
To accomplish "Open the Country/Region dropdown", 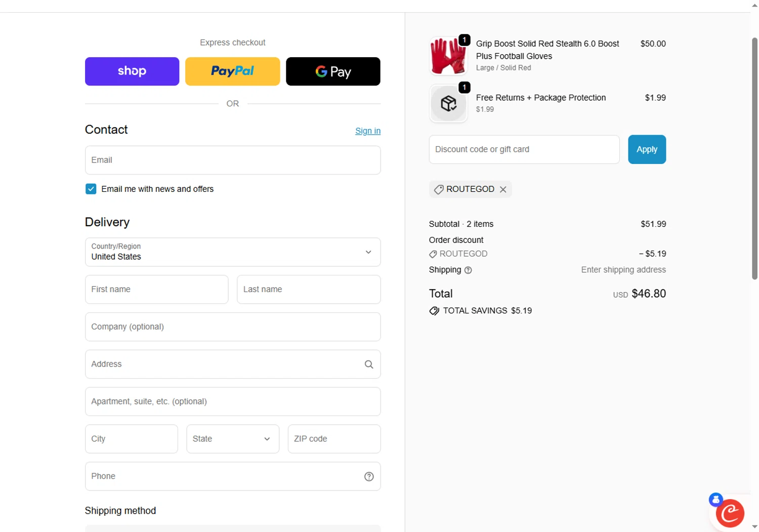I will click(233, 252).
